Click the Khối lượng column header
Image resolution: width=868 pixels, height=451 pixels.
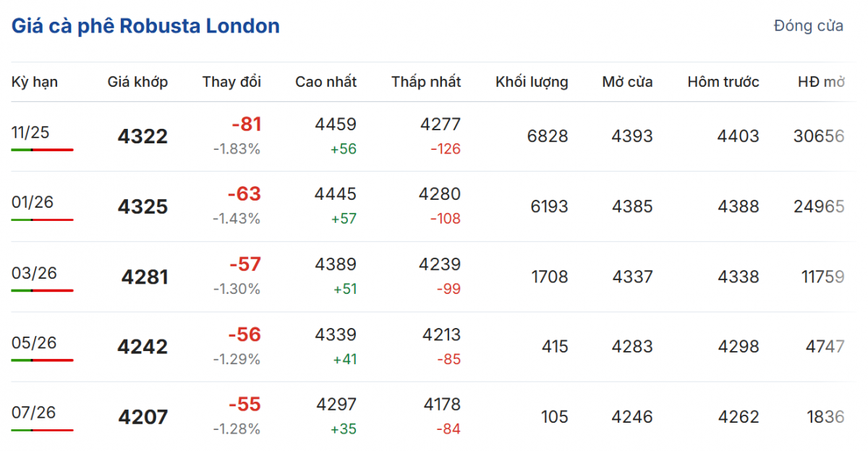532,82
